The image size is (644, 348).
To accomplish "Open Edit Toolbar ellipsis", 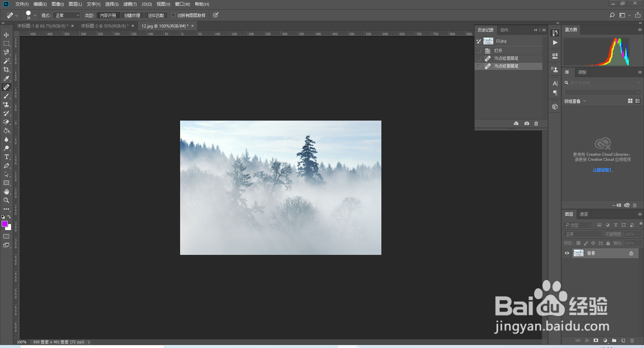I will 6,209.
